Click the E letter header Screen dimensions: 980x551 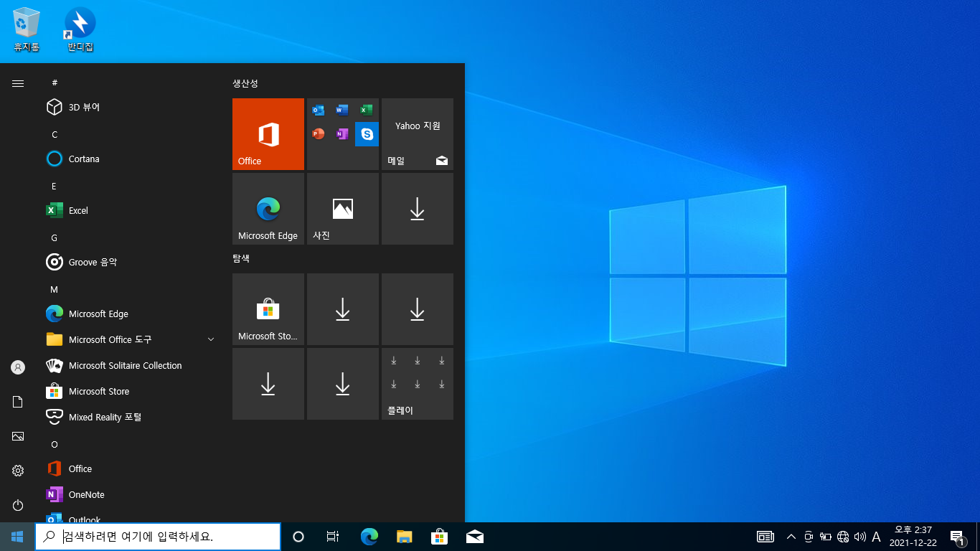click(54, 186)
